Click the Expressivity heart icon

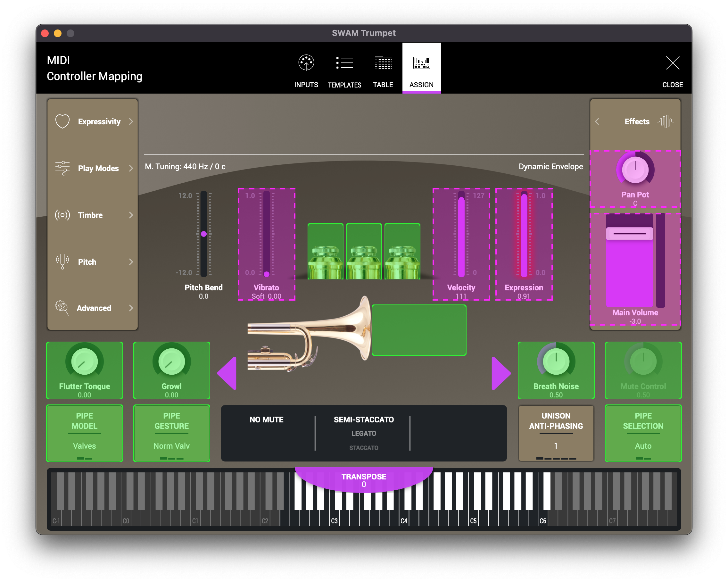pyautogui.click(x=62, y=121)
